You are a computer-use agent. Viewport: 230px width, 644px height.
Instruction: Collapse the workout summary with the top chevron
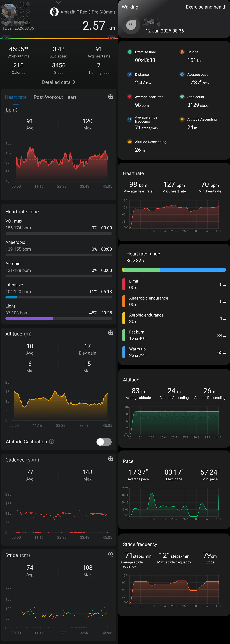click(58, 2)
